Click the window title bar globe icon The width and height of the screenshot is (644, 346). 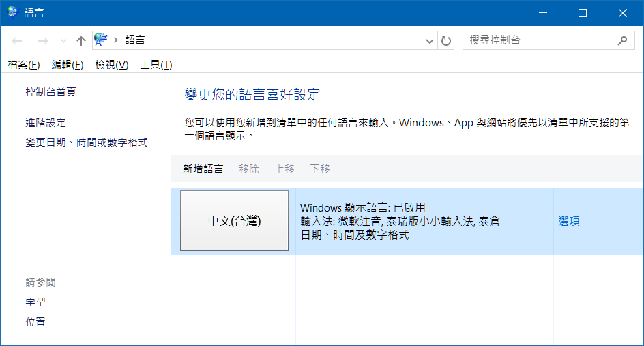coord(13,12)
